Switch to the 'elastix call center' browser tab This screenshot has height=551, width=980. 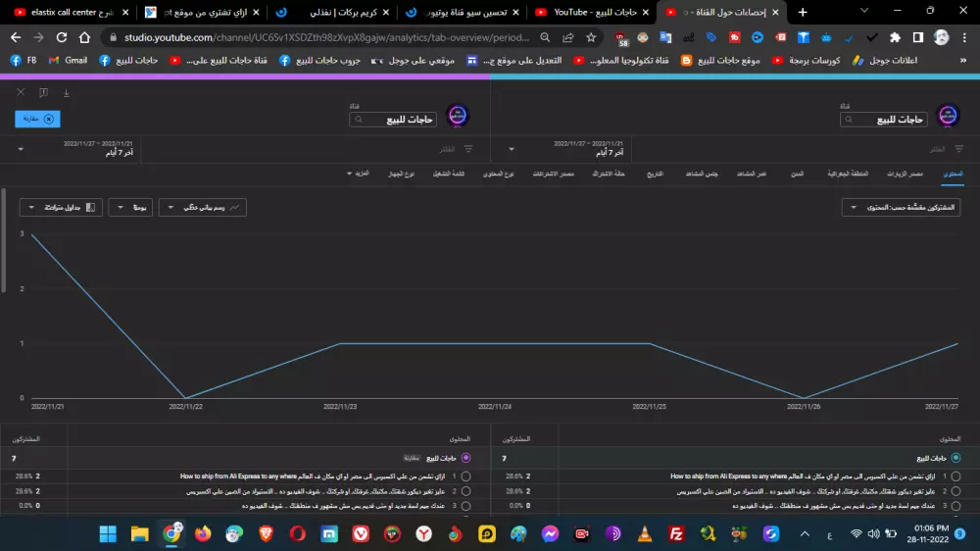click(x=72, y=12)
